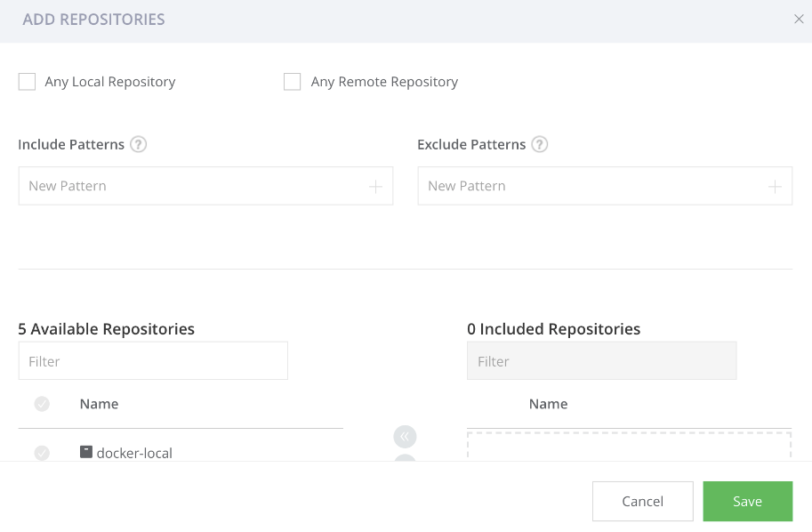
Task: Click the double-left arrow transfer button
Action: (x=405, y=437)
